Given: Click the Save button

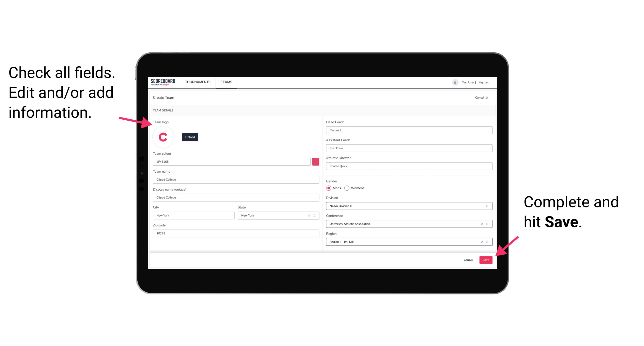Looking at the screenshot, I should [x=486, y=259].
